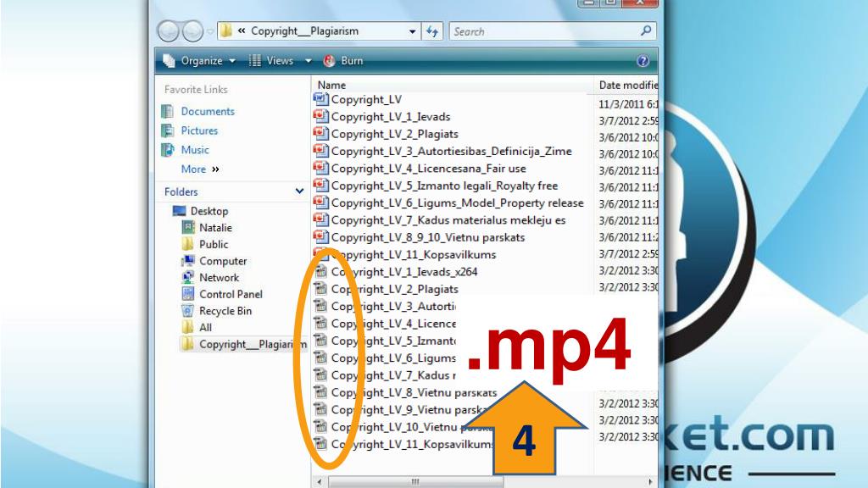
Task: Click the Documents icon in Favorite Links
Action: (168, 111)
